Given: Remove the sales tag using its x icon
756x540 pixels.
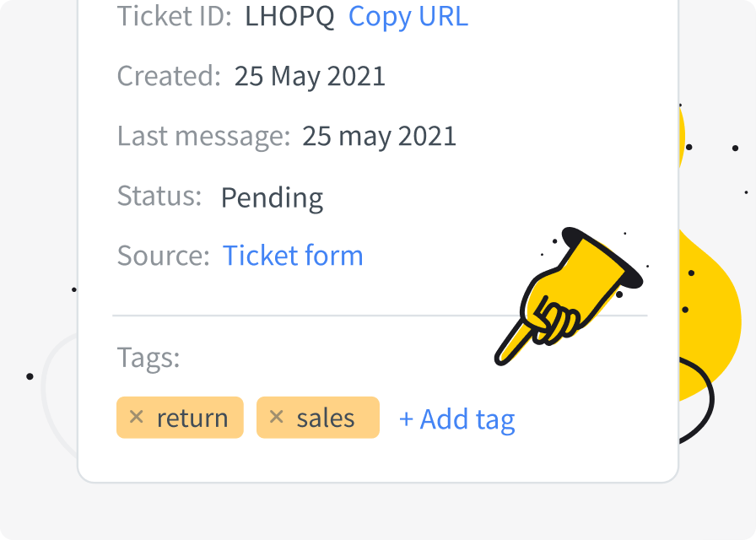Looking at the screenshot, I should click(x=276, y=417).
